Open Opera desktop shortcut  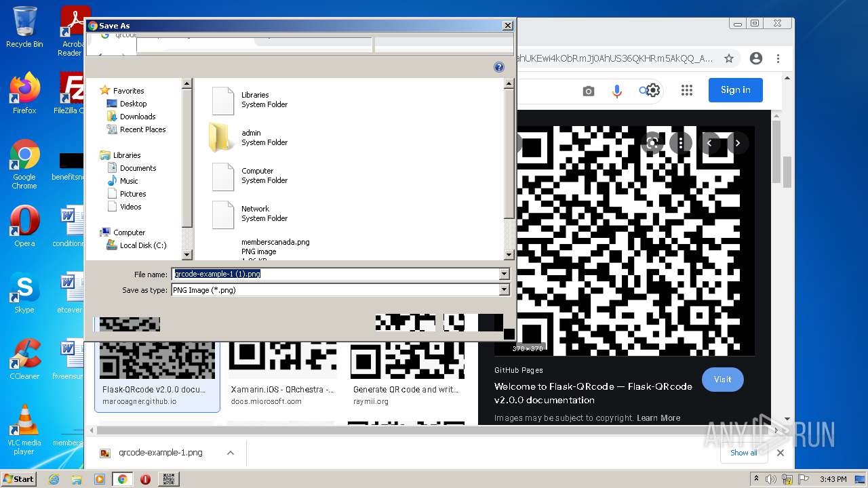pyautogui.click(x=24, y=226)
